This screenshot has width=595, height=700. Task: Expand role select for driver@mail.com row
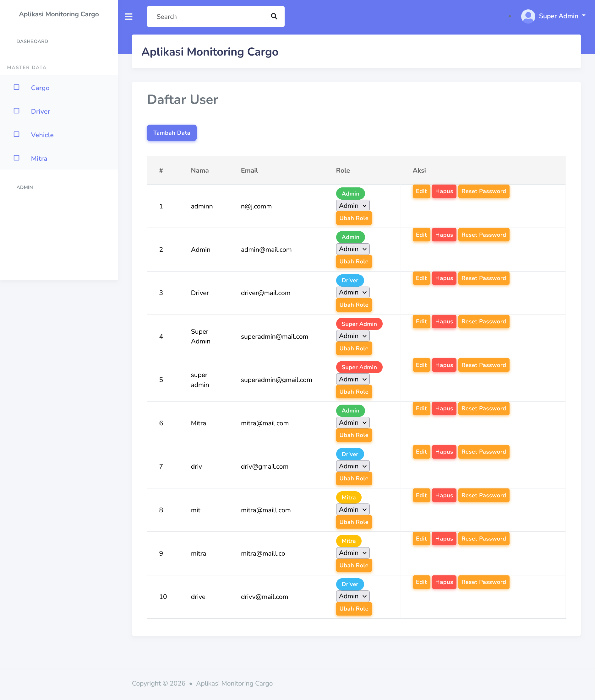[x=352, y=292]
